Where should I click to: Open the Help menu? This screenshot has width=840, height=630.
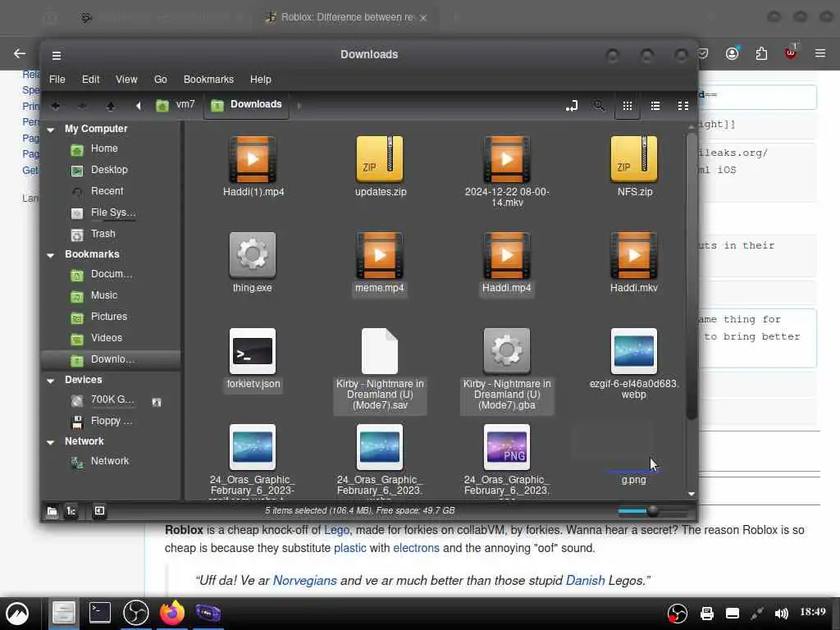260,80
